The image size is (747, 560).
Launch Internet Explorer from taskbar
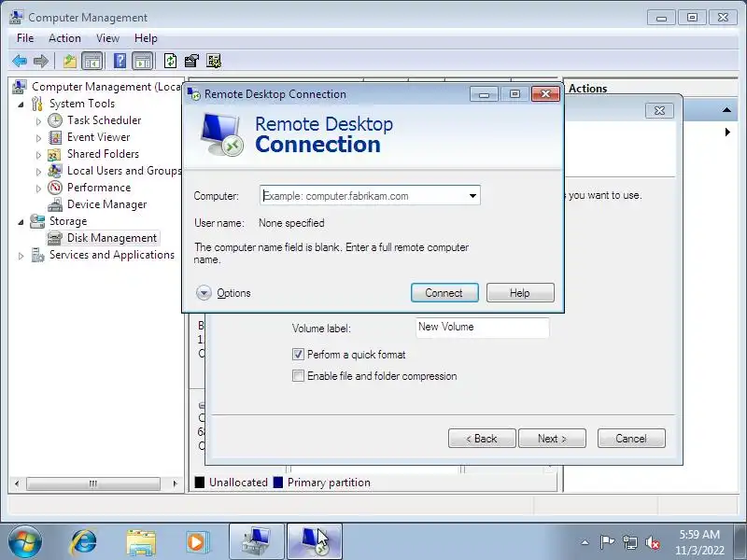point(84,542)
